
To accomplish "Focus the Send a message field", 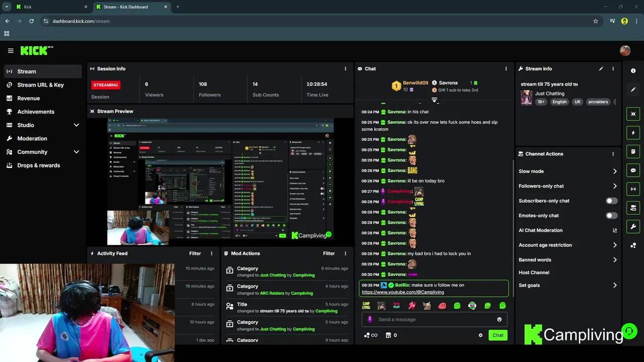I will (x=435, y=319).
